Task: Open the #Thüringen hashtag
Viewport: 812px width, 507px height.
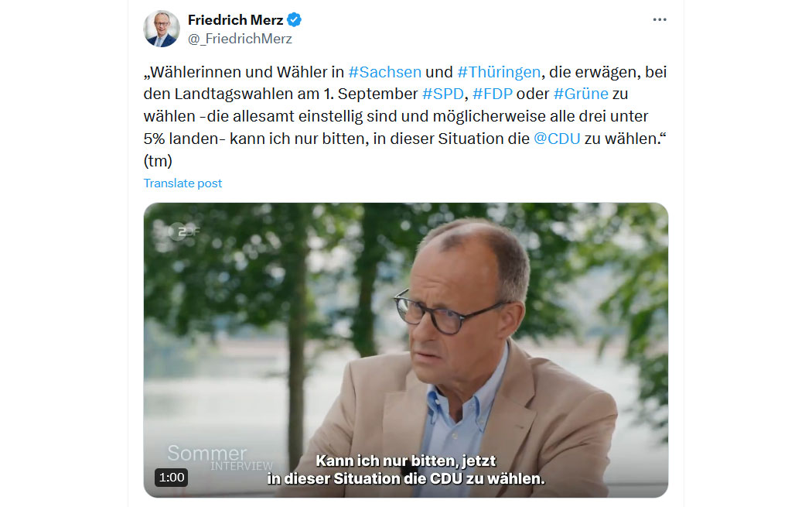Action: point(499,71)
